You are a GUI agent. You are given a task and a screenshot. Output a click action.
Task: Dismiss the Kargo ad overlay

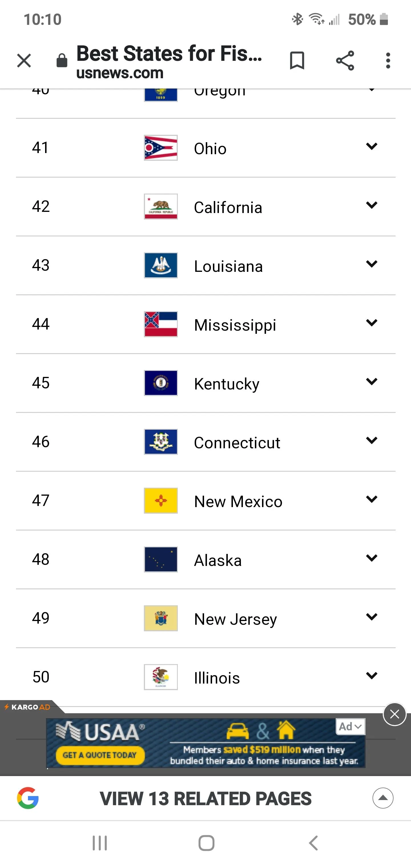tap(394, 714)
